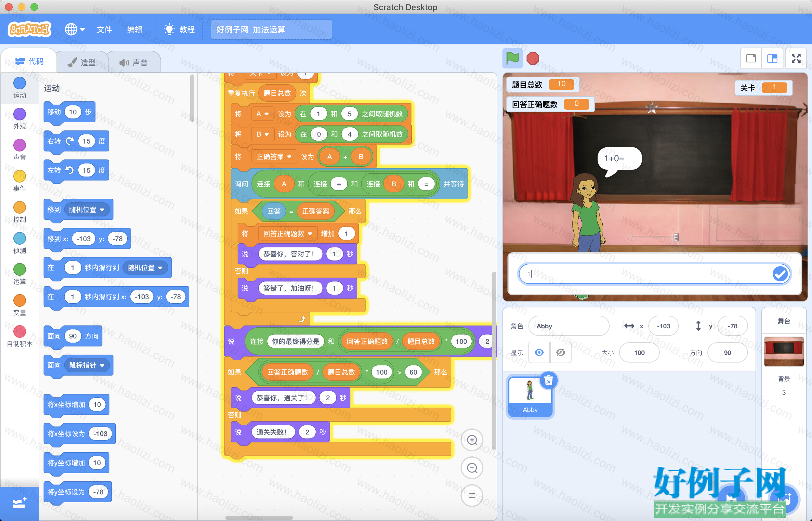
Task: Select the 外观 block category
Action: coord(20,119)
